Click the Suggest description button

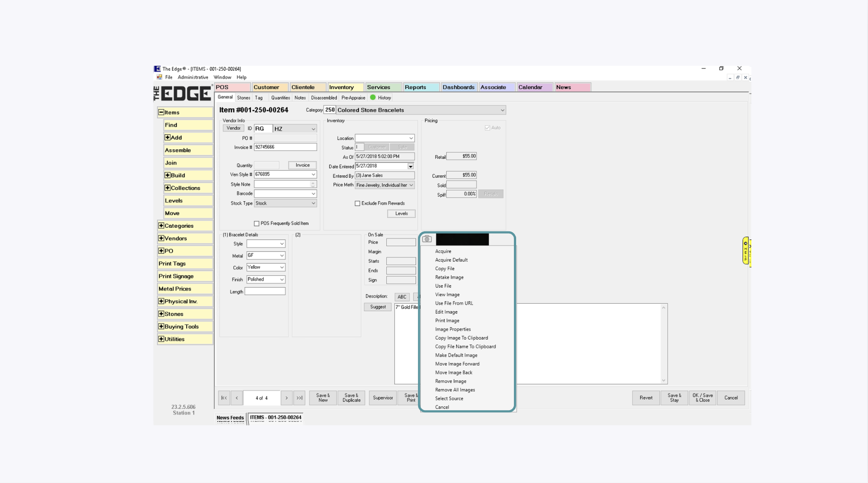tap(377, 307)
